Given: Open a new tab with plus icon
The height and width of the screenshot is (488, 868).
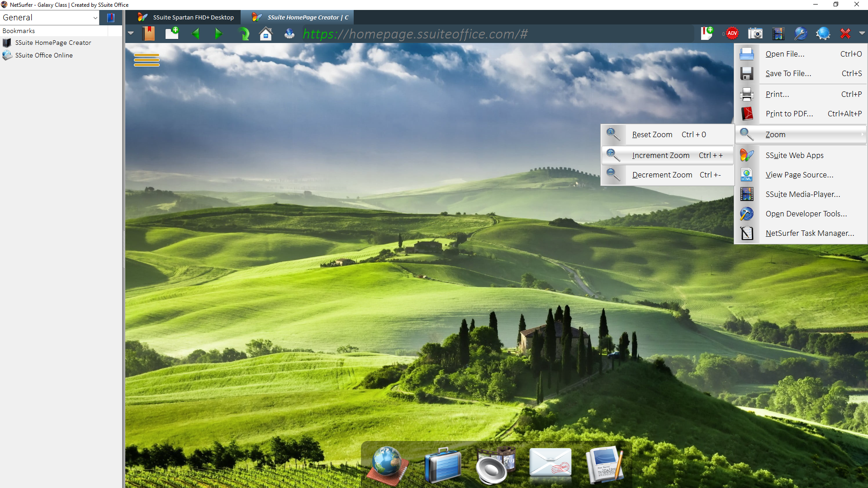Looking at the screenshot, I should (x=172, y=33).
